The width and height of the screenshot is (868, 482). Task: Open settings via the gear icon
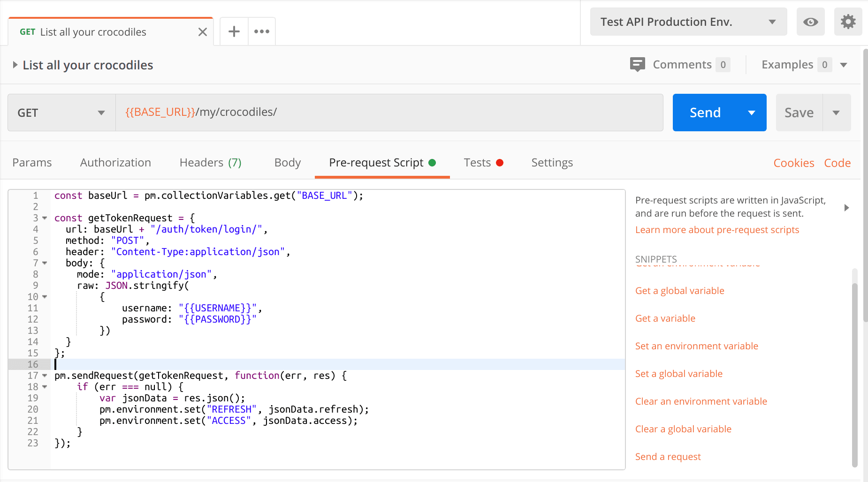click(848, 22)
